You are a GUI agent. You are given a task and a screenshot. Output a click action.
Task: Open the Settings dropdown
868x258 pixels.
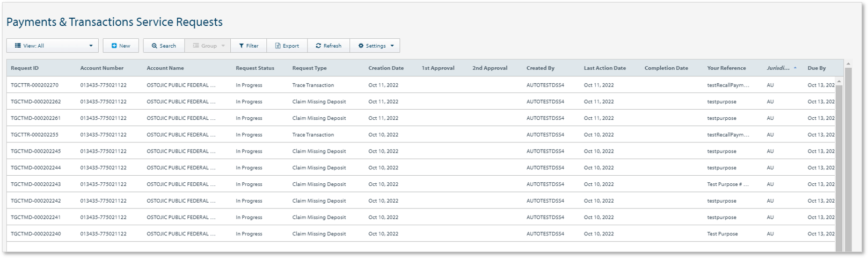375,46
